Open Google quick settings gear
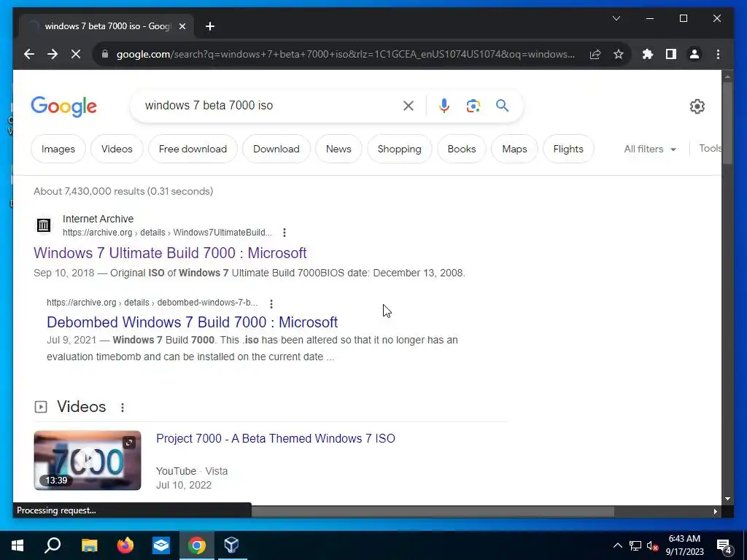The image size is (747, 560). pyautogui.click(x=697, y=106)
